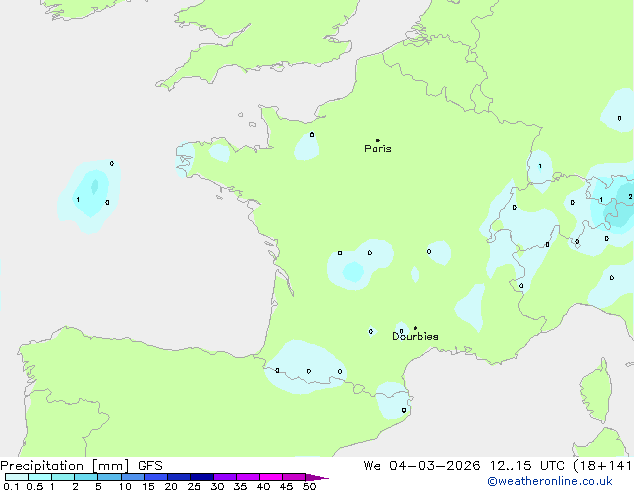Click the GFS model label
This screenshot has width=634, height=490.
pyautogui.click(x=150, y=466)
